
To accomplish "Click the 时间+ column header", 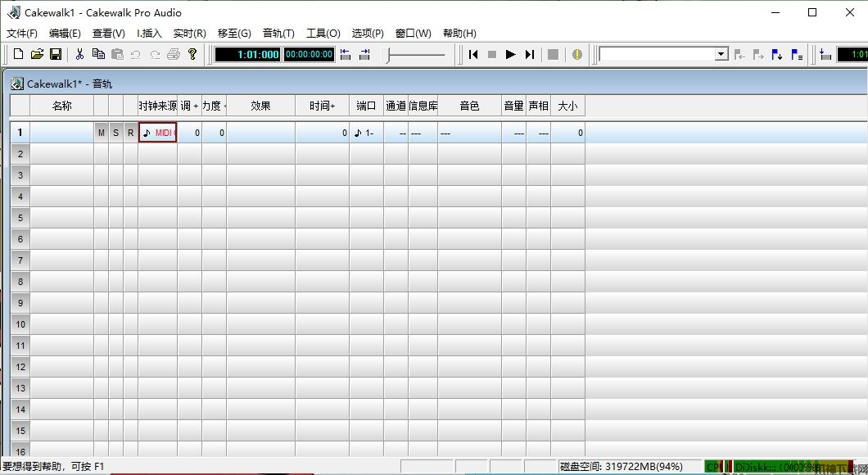I will [322, 106].
